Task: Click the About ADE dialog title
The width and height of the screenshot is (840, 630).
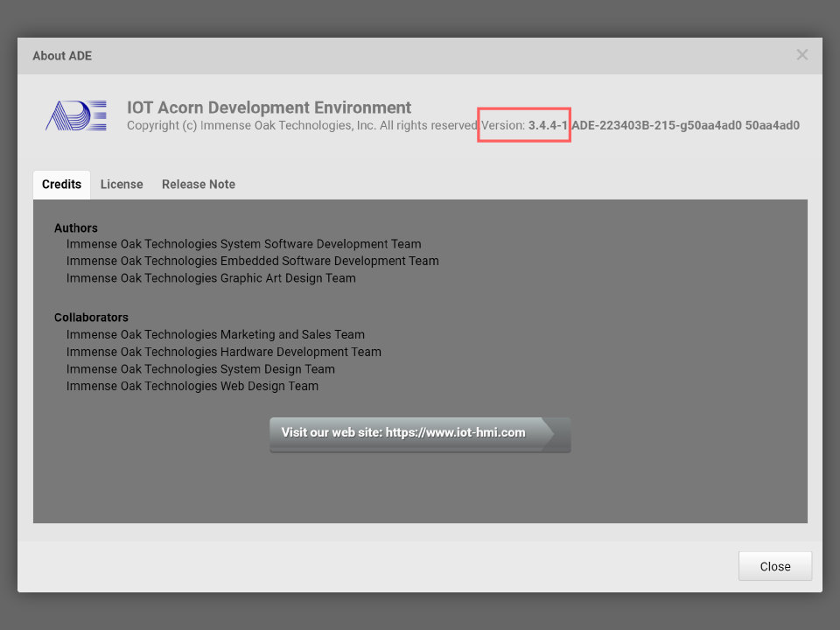Action: pos(62,56)
